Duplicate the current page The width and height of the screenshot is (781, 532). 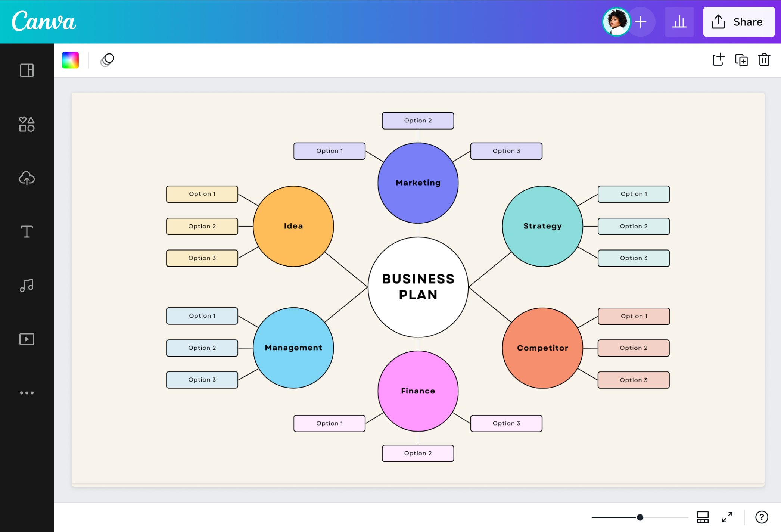[742, 60]
